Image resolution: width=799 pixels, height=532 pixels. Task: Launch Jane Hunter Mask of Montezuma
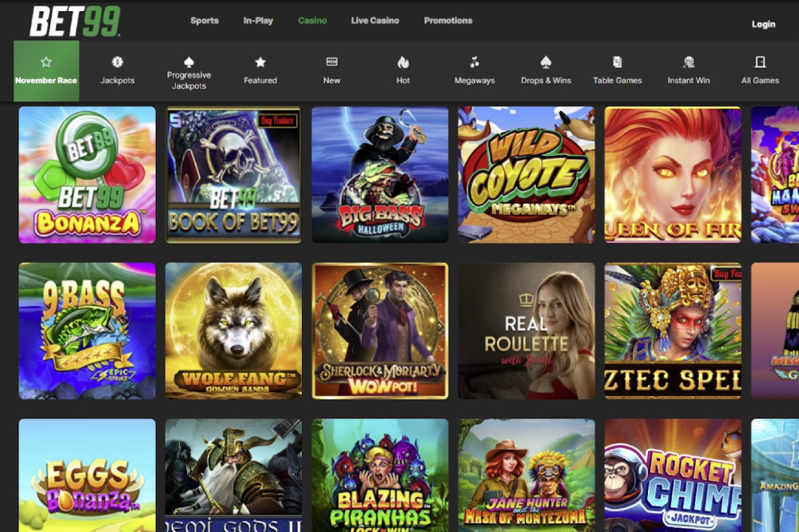tap(527, 475)
